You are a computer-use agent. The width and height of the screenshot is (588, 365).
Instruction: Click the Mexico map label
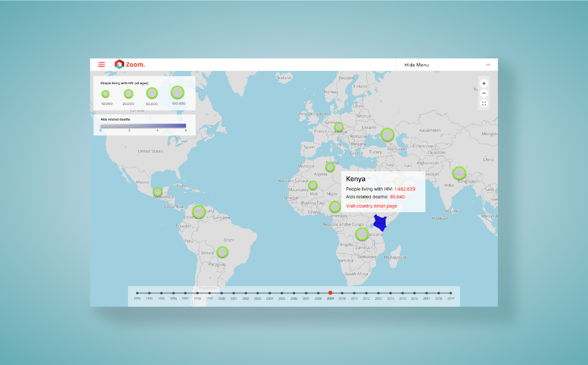pos(143,182)
